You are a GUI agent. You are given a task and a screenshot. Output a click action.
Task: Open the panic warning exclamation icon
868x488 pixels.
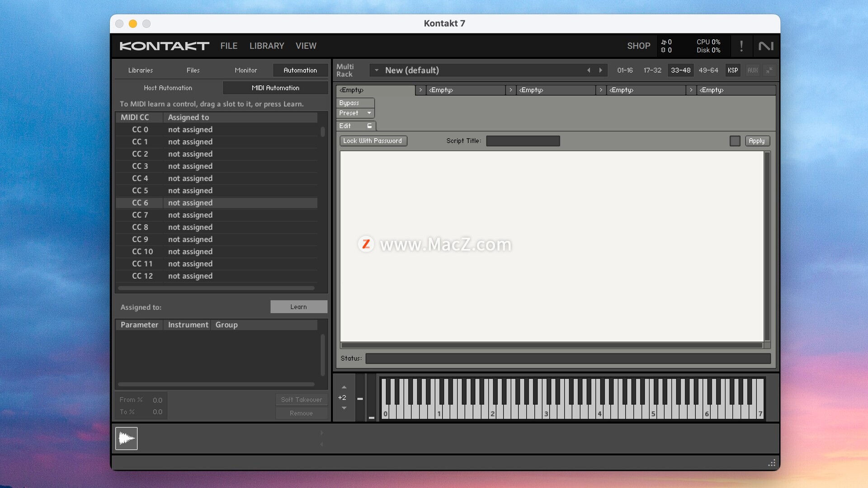741,46
